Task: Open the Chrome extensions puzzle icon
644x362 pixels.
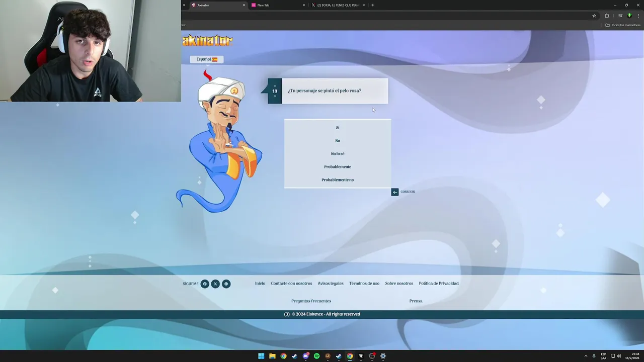Action: click(607, 16)
